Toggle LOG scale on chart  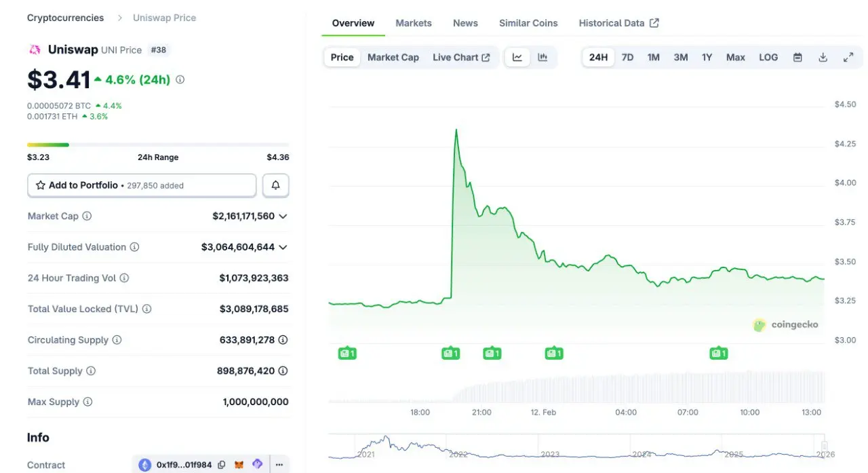pyautogui.click(x=768, y=57)
